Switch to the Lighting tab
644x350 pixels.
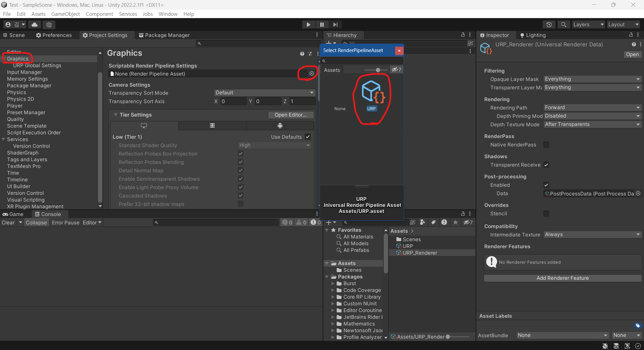coord(533,35)
